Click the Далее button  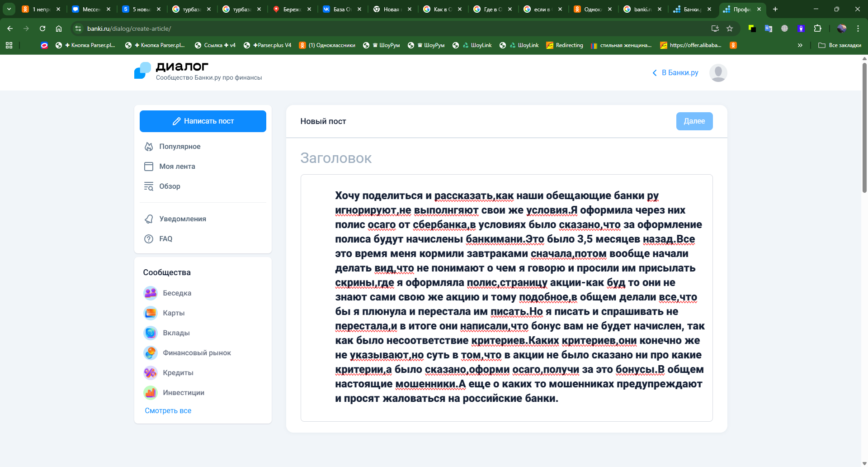tap(694, 121)
